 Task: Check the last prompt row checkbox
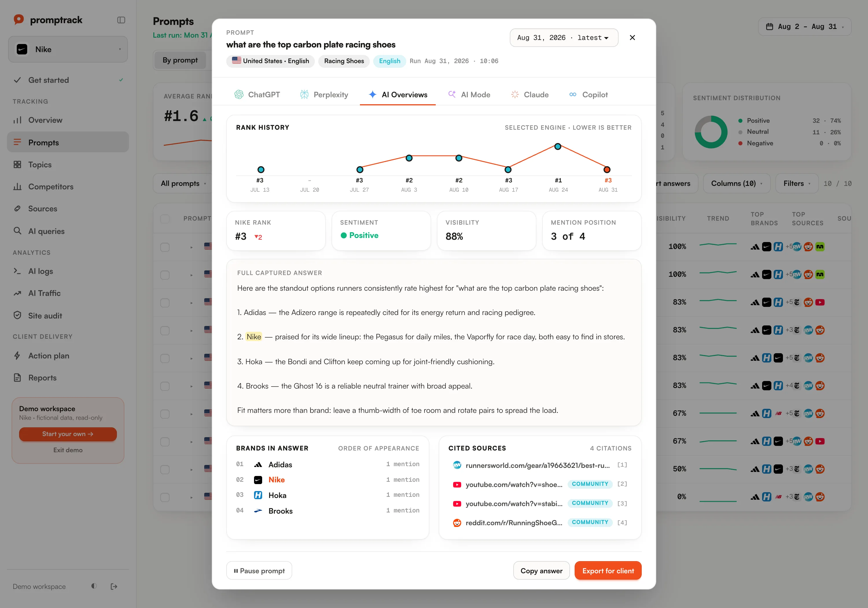[165, 497]
